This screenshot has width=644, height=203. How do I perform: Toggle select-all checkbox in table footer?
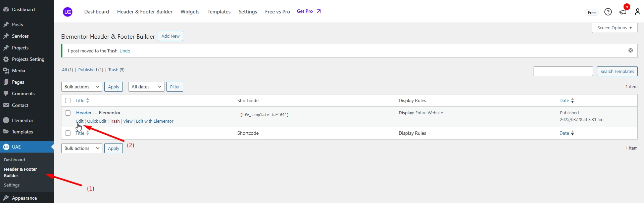pyautogui.click(x=68, y=133)
